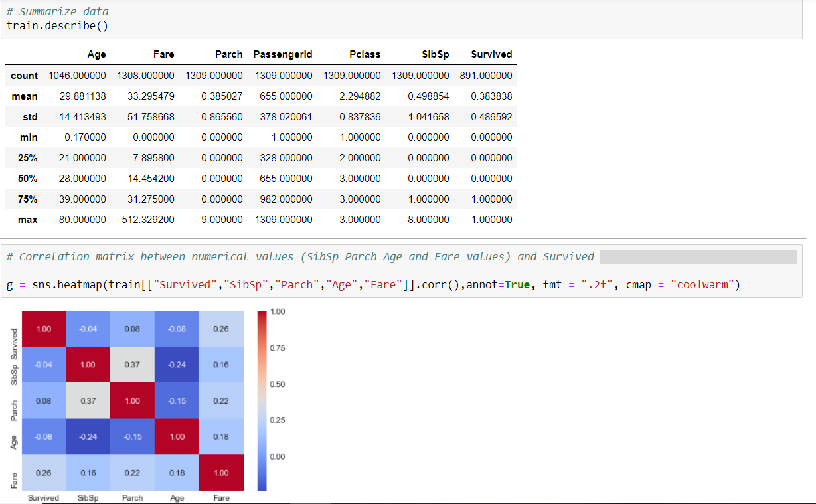Click the 0.50 tick on colorbar
The width and height of the screenshot is (816, 504).
[x=279, y=384]
